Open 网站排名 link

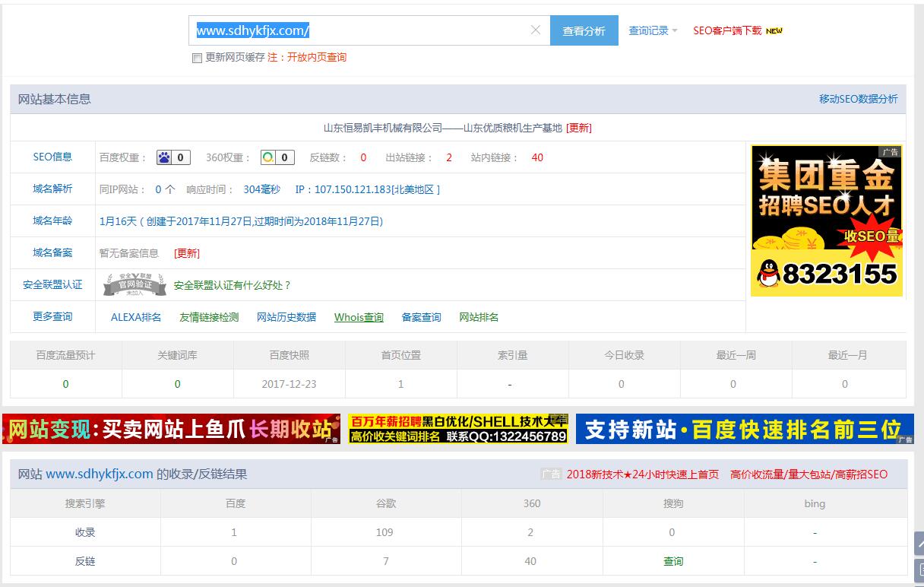pos(479,317)
